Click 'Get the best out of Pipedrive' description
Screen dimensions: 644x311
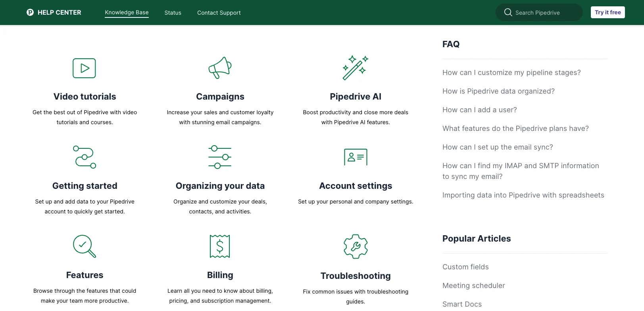pos(85,117)
